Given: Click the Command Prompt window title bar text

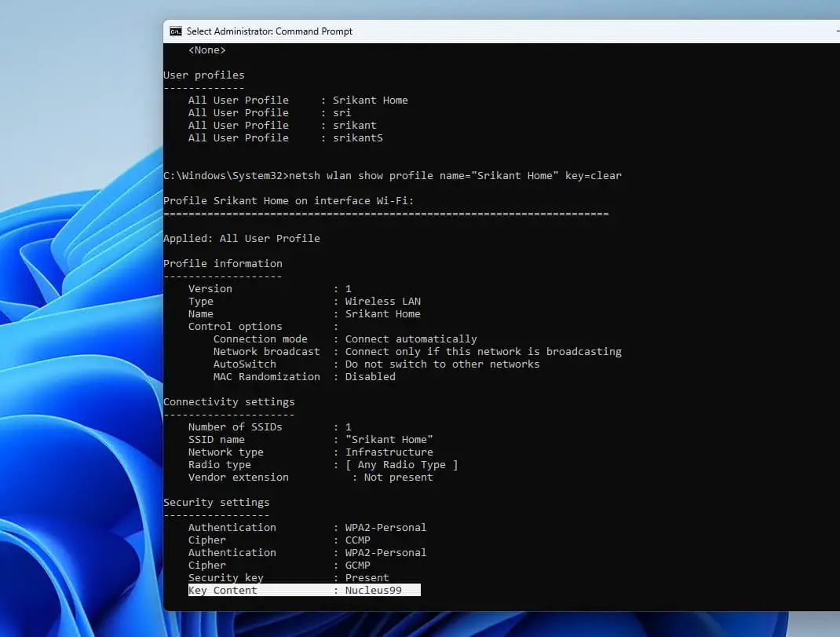Looking at the screenshot, I should pos(269,31).
